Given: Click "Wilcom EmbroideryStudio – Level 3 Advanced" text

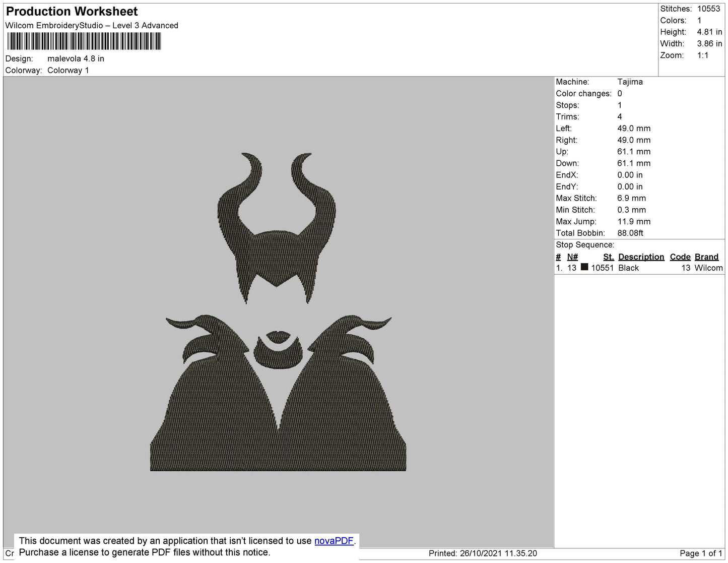Looking at the screenshot, I should point(92,26).
